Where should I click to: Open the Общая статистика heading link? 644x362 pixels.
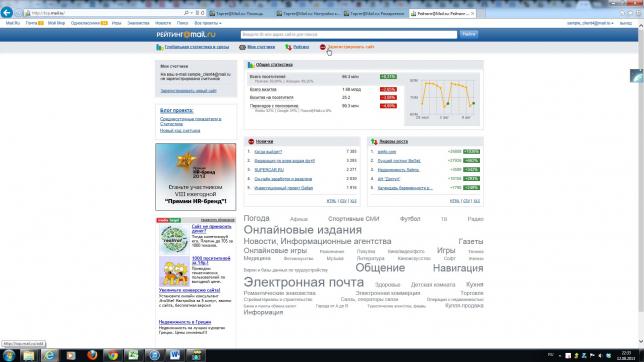click(x=274, y=65)
